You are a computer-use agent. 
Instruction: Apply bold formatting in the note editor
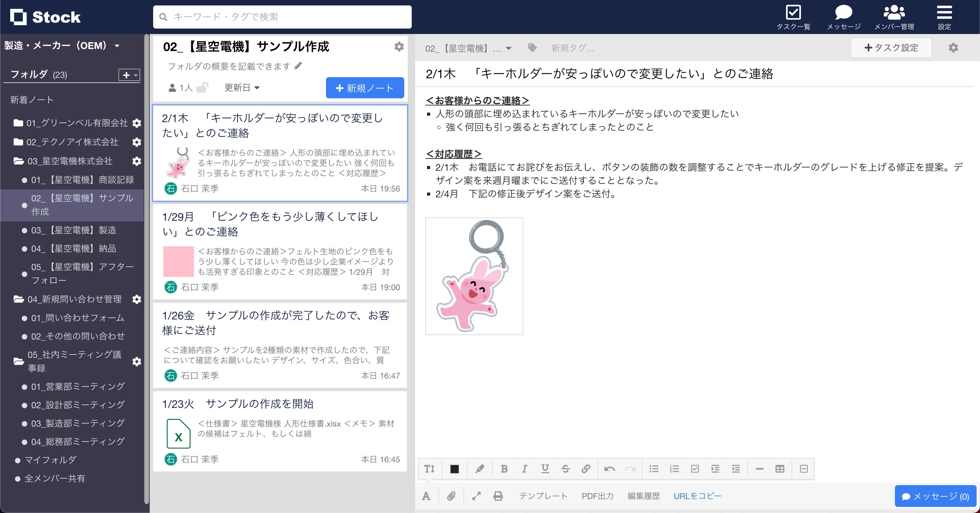tap(504, 468)
